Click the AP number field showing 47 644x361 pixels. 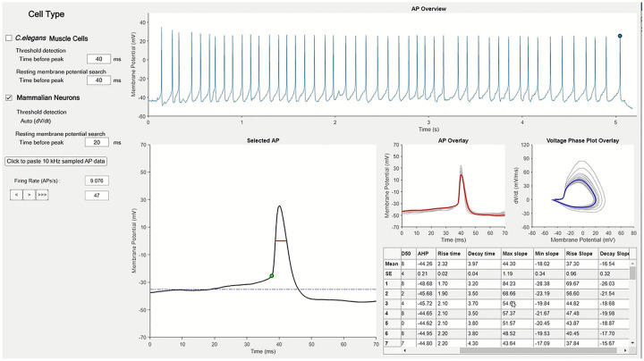[x=97, y=196]
